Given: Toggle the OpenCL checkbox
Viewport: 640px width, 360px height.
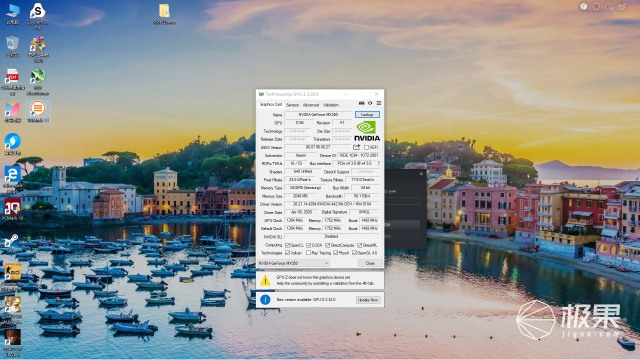Looking at the screenshot, I should coord(287,245).
